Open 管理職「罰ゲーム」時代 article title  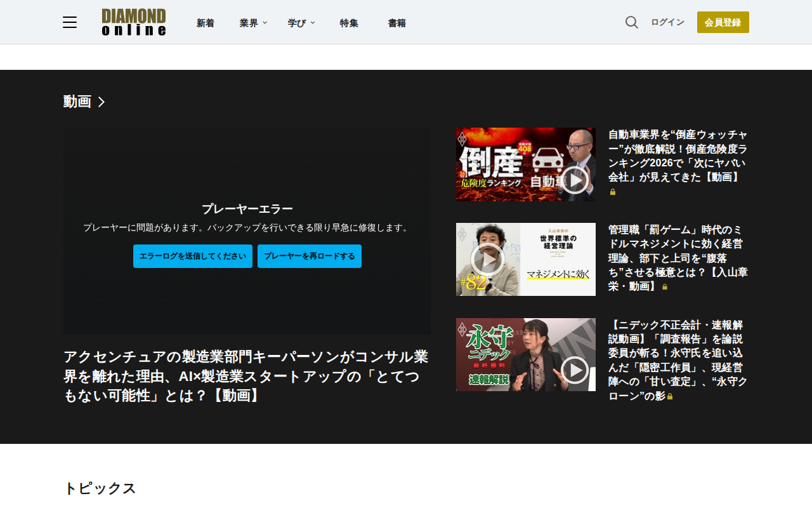coord(678,258)
